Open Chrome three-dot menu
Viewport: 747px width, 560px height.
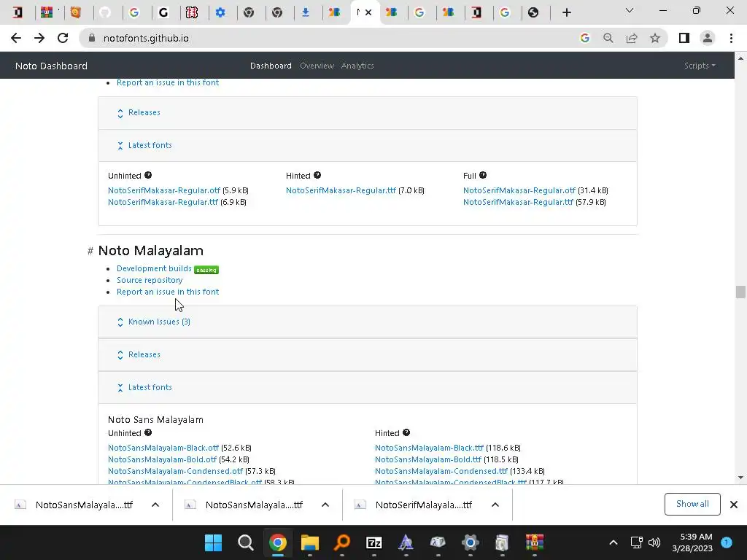731,38
